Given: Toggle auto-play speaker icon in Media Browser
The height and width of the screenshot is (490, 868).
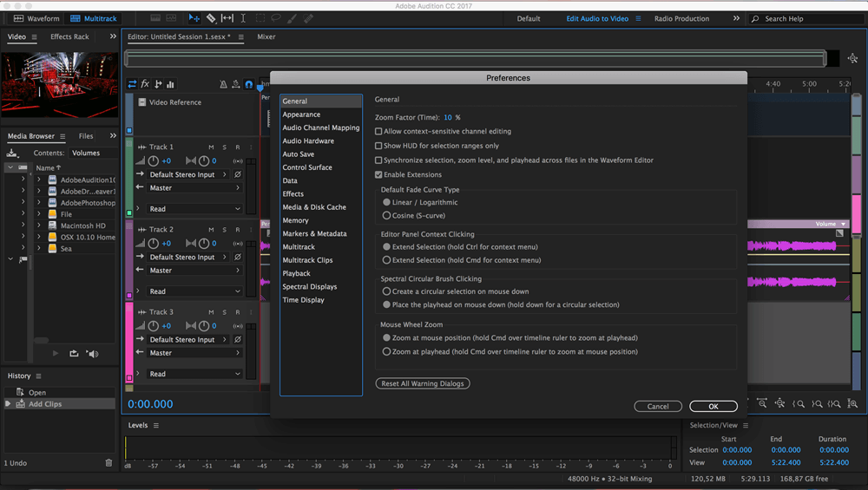Looking at the screenshot, I should point(93,353).
